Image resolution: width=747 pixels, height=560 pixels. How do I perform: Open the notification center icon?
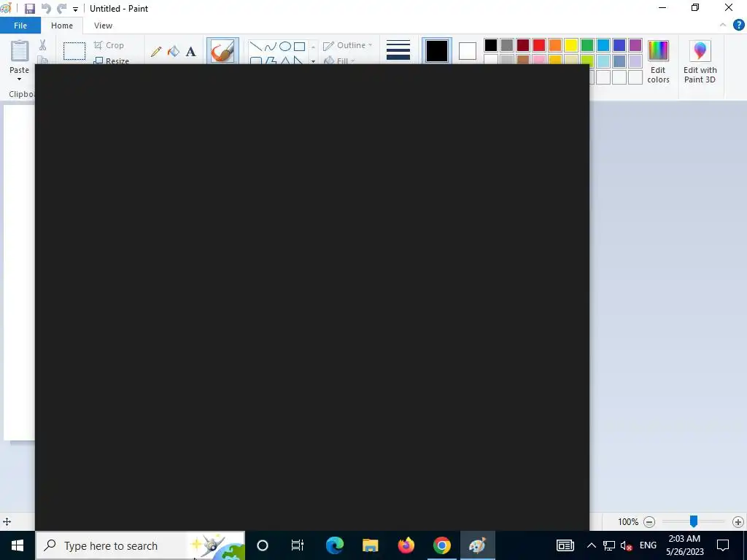point(723,545)
